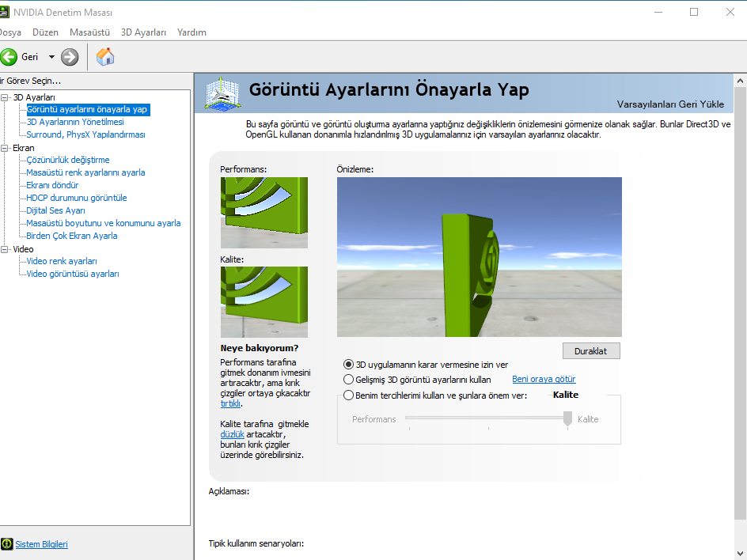Open Video renk ayarları
This screenshot has width=747, height=560.
coord(62,261)
